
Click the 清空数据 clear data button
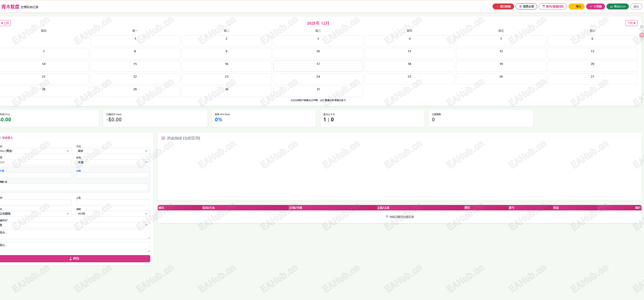click(503, 6)
